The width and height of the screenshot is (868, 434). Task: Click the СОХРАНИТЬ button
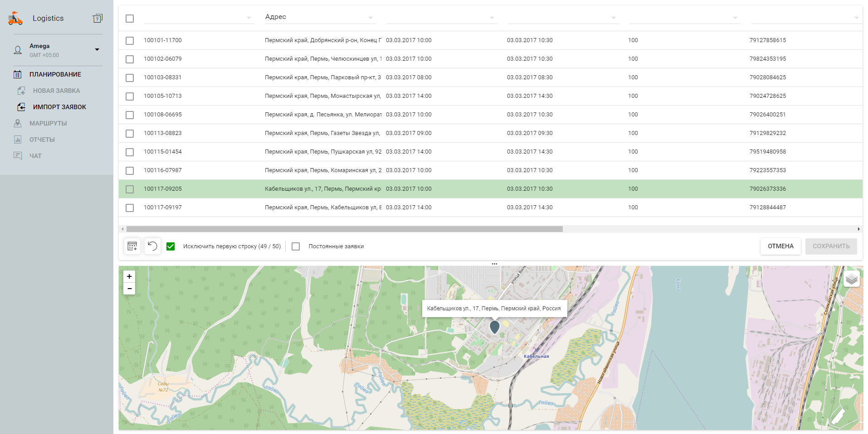[831, 246]
